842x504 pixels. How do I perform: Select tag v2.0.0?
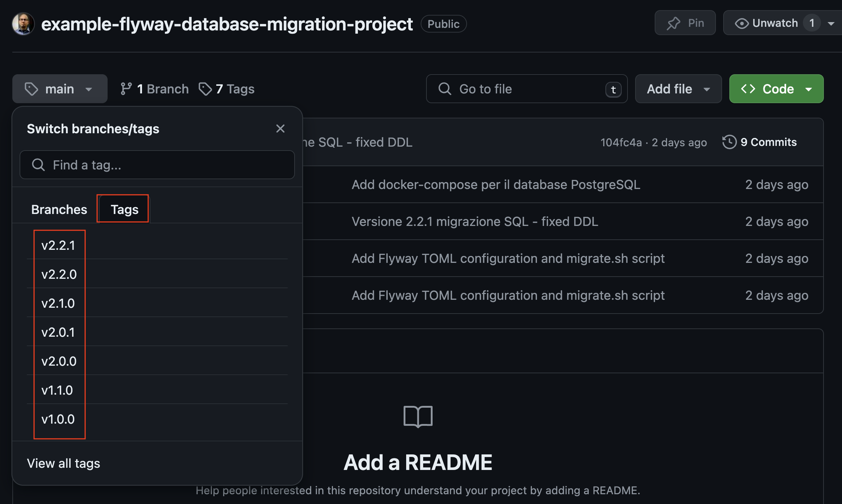click(x=157, y=361)
